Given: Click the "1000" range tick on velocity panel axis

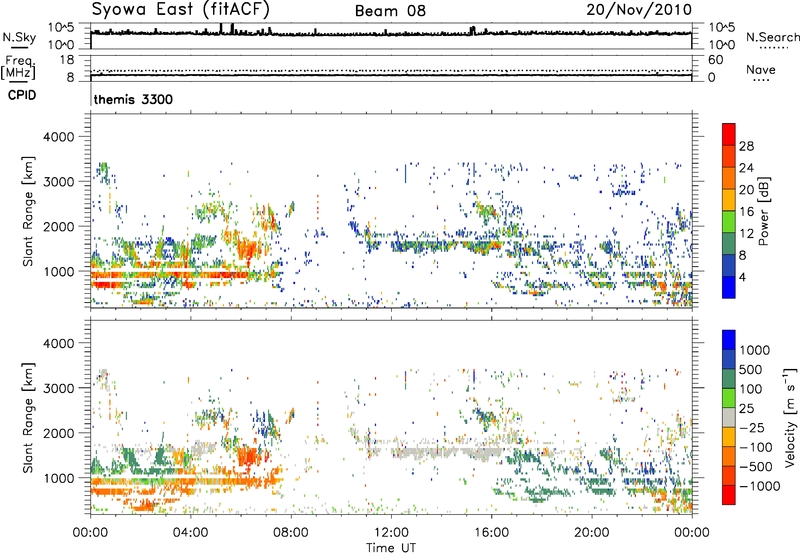Looking at the screenshot, I should click(59, 478).
